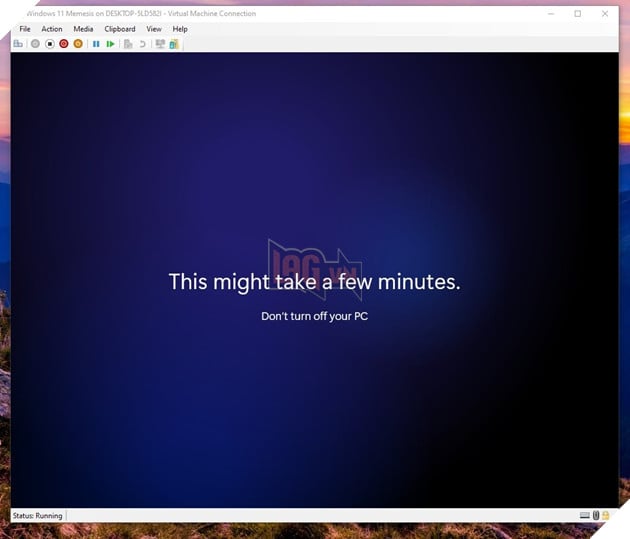This screenshot has height=539, width=630.
Task: Create a checkpoint via the toolbar icon
Action: [x=128, y=44]
